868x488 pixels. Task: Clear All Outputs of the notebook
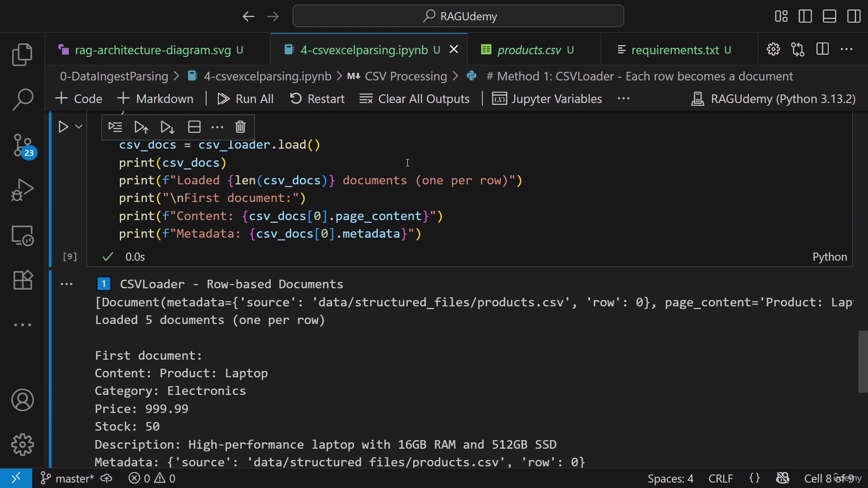point(415,99)
